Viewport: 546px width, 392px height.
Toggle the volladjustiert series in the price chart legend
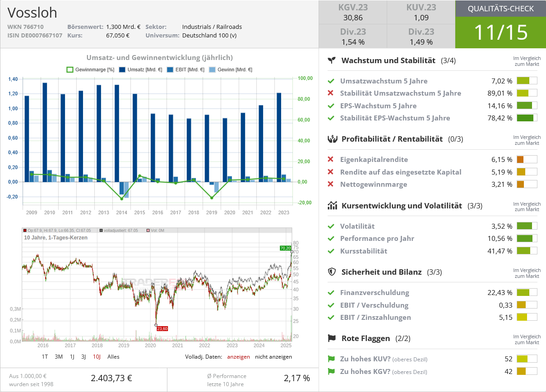119,231
